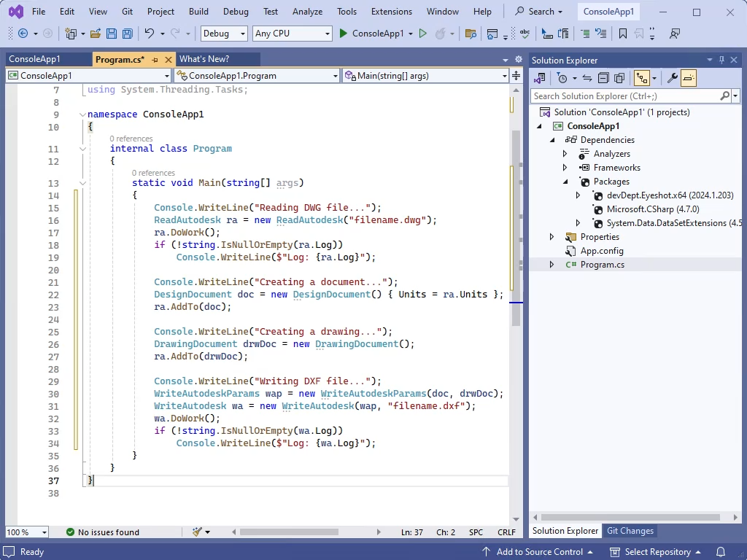Collapse the namespace ConsoleApp1 code block
The height and width of the screenshot is (560, 747).
coord(82,114)
